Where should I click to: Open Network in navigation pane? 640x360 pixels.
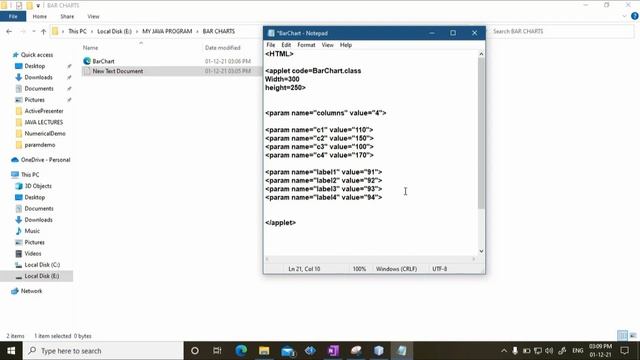31,291
